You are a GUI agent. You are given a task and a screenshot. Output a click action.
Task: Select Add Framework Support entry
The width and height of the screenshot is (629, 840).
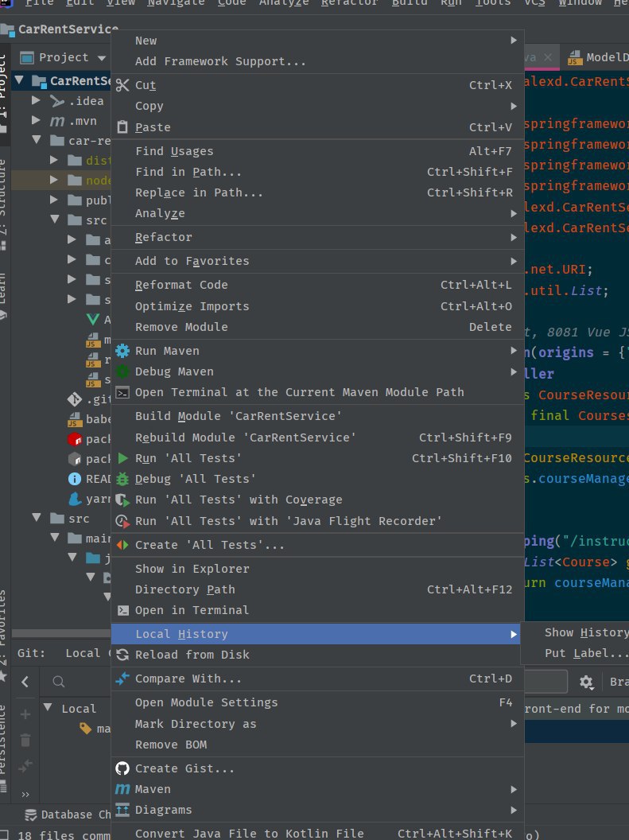(317, 61)
